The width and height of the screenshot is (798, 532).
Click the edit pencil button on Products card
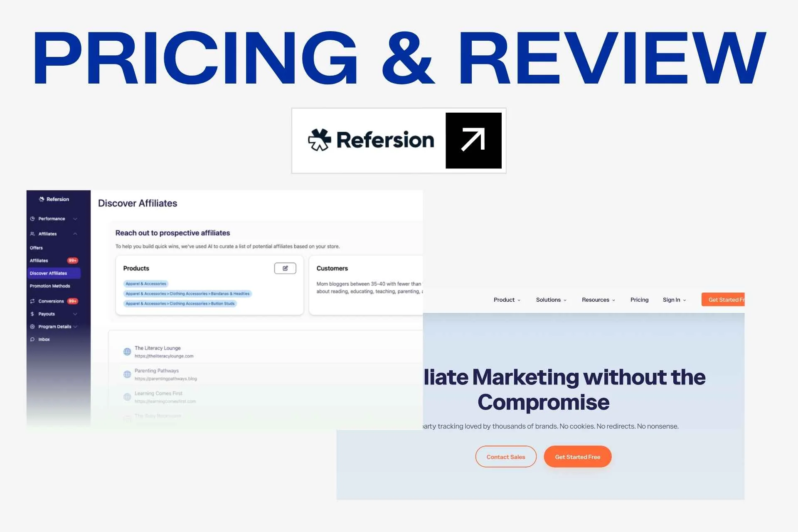[x=285, y=268]
